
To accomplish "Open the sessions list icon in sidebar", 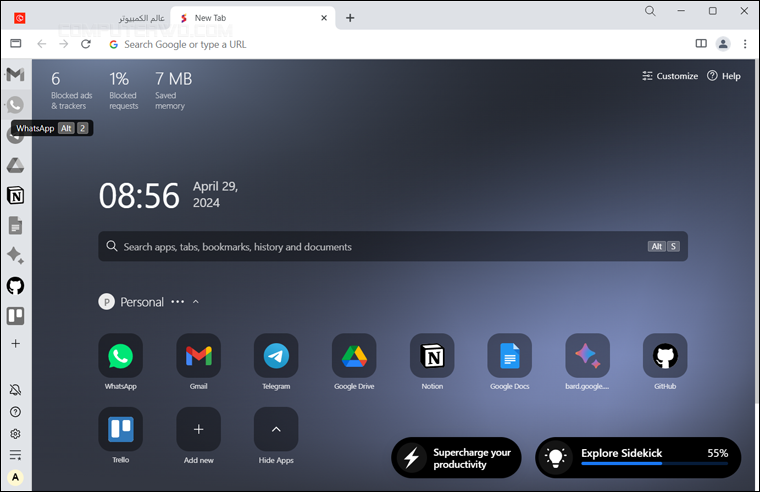I will (x=16, y=455).
